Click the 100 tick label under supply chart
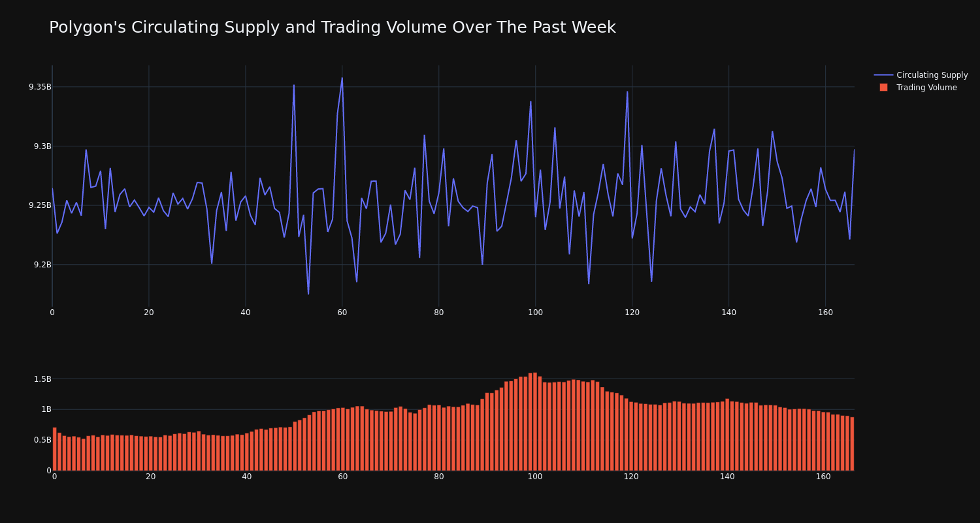Viewport: 980px width, 523px height. pos(536,312)
